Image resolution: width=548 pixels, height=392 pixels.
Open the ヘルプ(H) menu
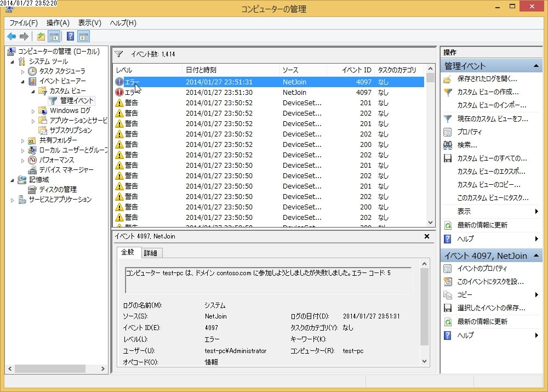pyautogui.click(x=123, y=23)
